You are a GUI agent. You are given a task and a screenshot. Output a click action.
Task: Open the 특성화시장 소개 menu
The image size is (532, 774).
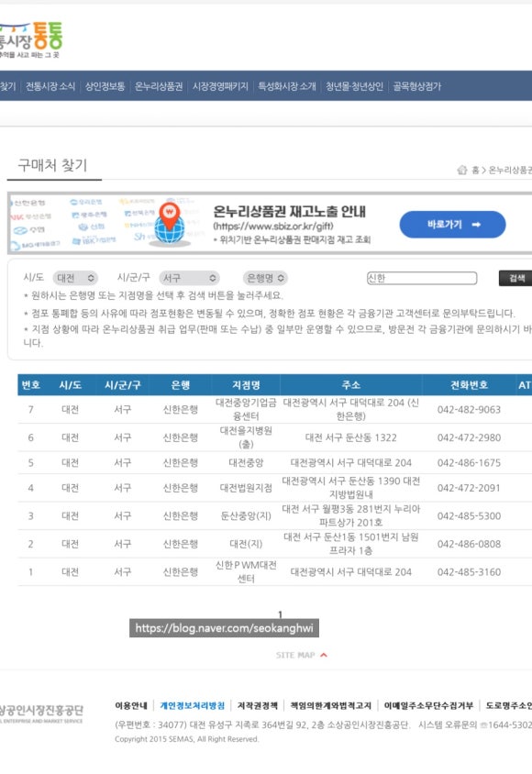click(x=287, y=86)
